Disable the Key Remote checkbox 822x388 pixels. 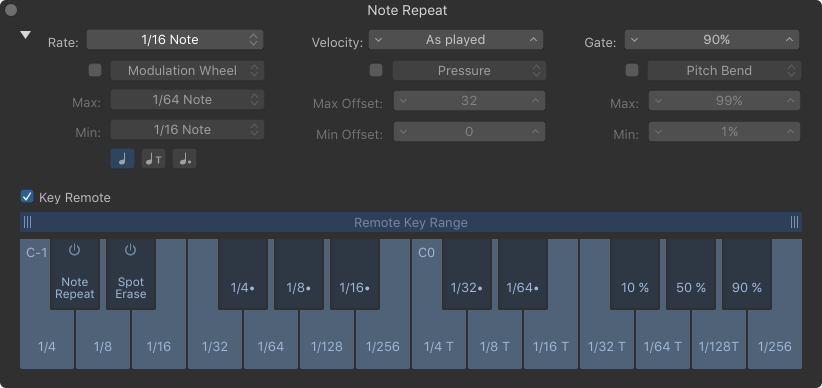[x=27, y=197]
